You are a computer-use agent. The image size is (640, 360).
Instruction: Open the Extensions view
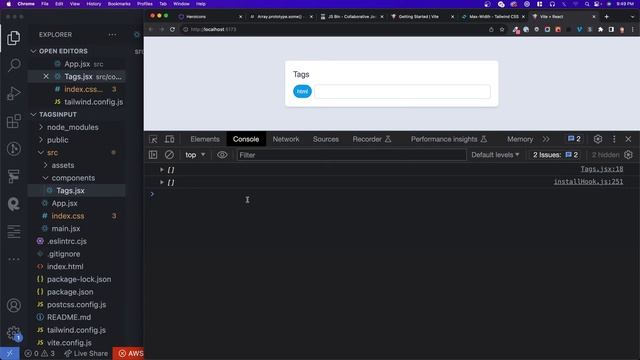[x=13, y=121]
